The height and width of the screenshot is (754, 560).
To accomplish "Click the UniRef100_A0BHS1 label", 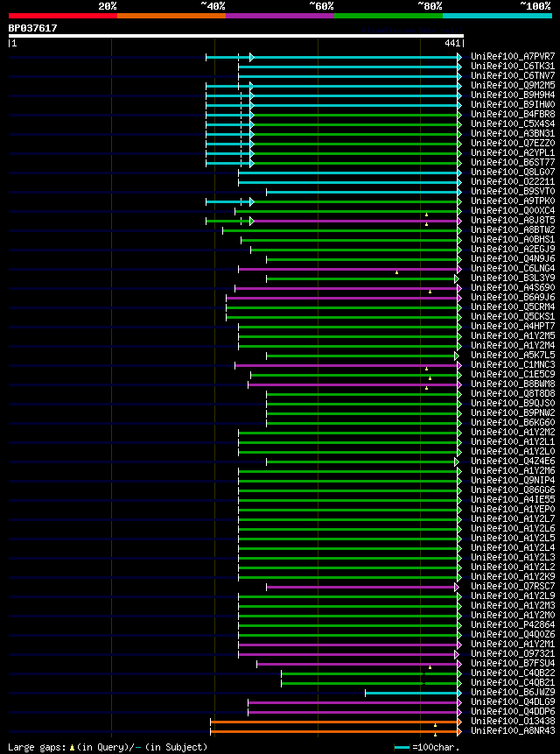I will click(x=513, y=239).
